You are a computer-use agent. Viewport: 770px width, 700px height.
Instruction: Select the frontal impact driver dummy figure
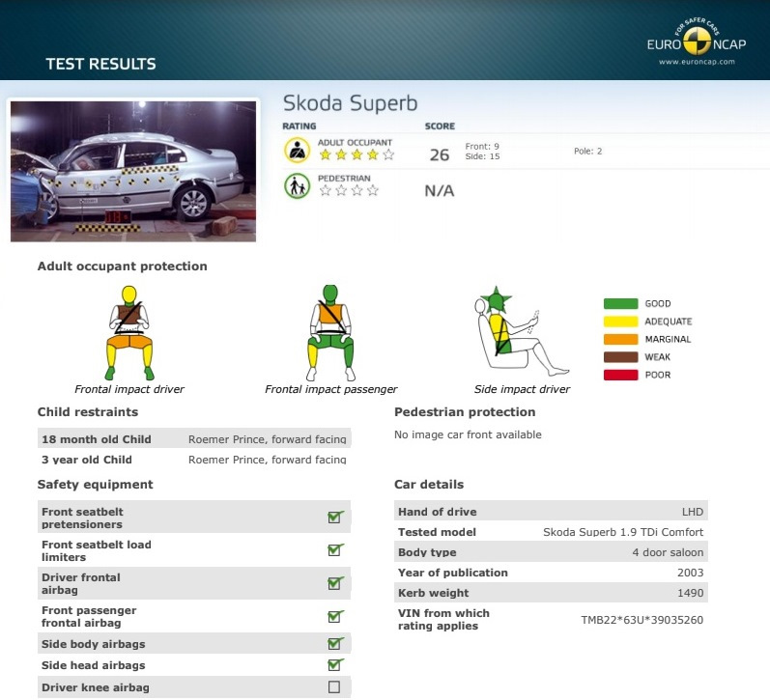[x=129, y=333]
